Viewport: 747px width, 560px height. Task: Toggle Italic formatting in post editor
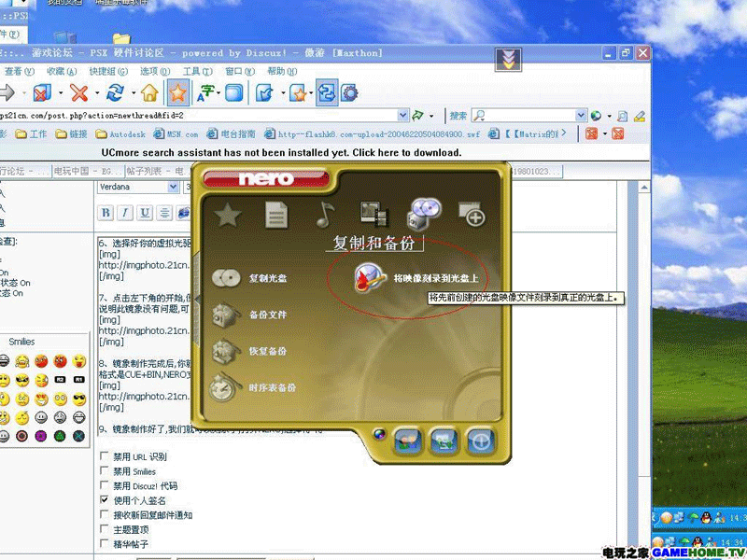pyautogui.click(x=125, y=213)
